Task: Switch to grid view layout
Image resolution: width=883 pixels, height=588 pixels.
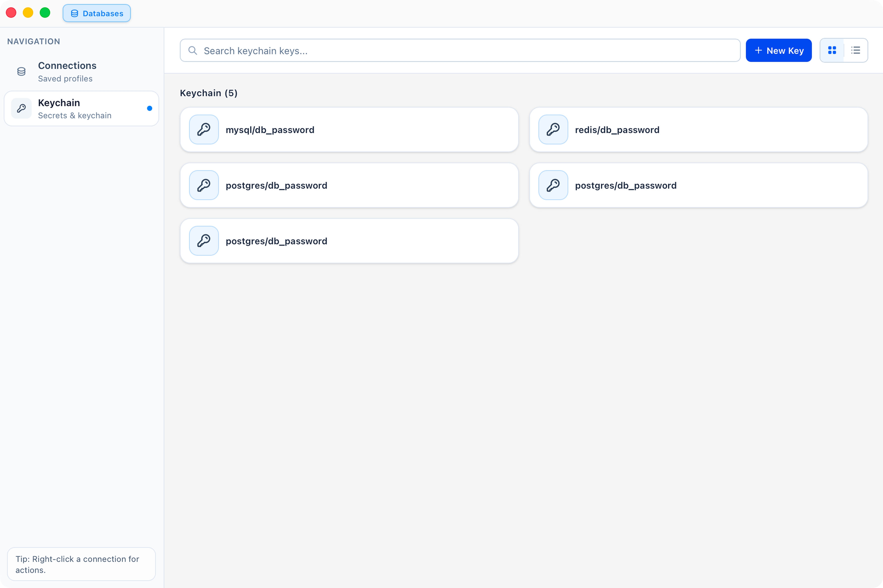Action: click(832, 50)
